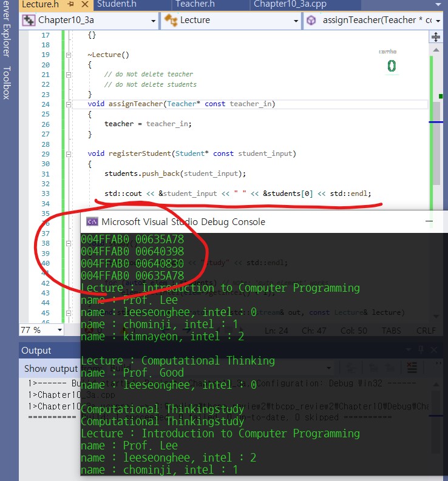Click console line 'name : kimnayeon, intel : 2'
The image size is (448, 481).
[x=163, y=337]
